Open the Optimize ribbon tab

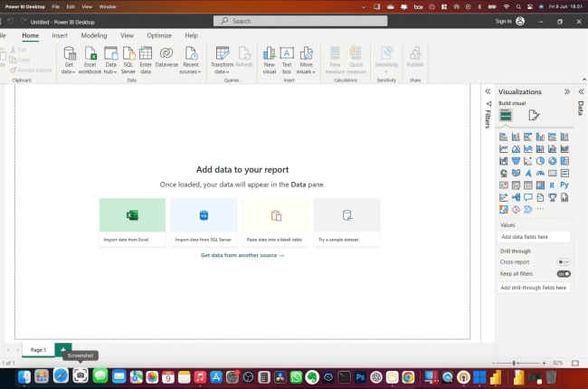pos(159,35)
